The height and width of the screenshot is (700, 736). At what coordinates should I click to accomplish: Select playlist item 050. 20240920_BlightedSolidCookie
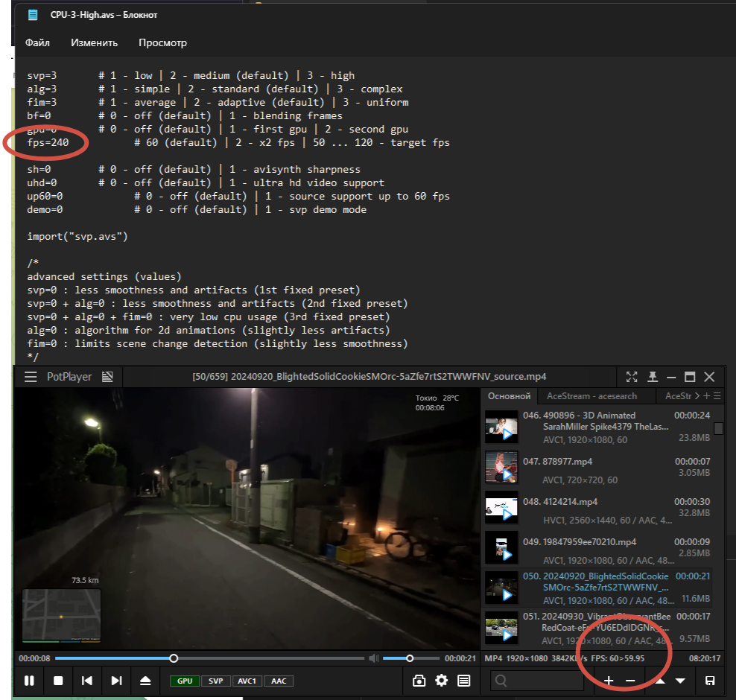pos(598,588)
